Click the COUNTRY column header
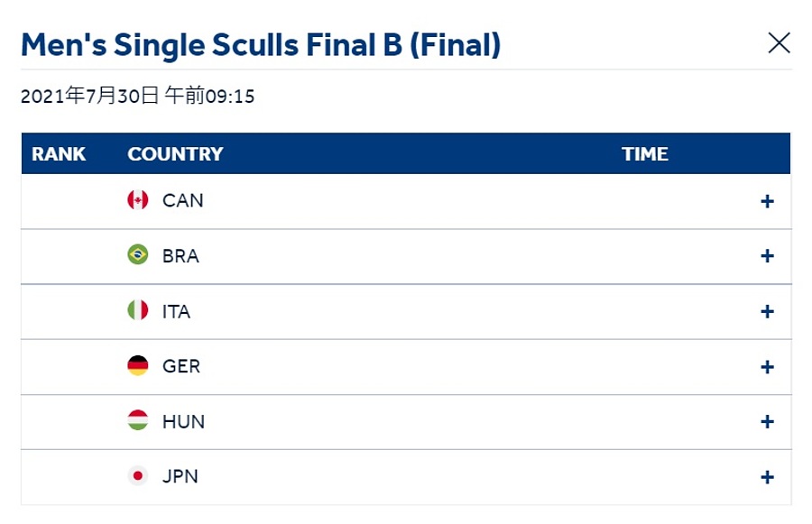This screenshot has height=524, width=812. pos(175,154)
